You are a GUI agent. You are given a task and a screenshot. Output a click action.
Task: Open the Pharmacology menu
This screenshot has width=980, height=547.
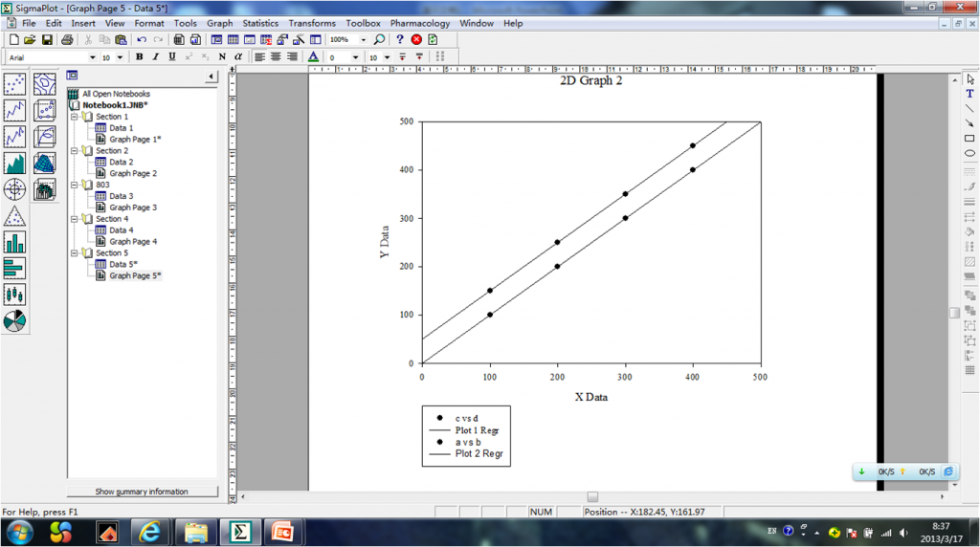pos(420,23)
